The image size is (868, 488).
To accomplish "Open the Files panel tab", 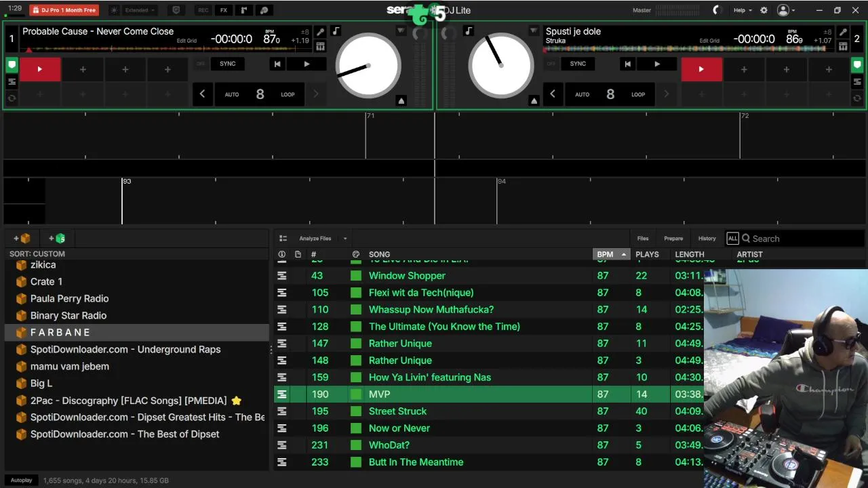I will click(x=643, y=239).
